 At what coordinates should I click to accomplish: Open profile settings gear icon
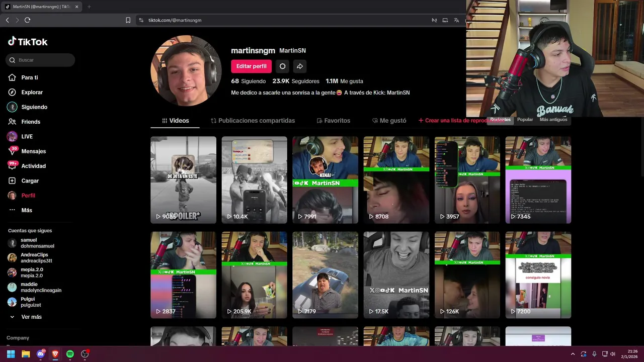pos(282,66)
